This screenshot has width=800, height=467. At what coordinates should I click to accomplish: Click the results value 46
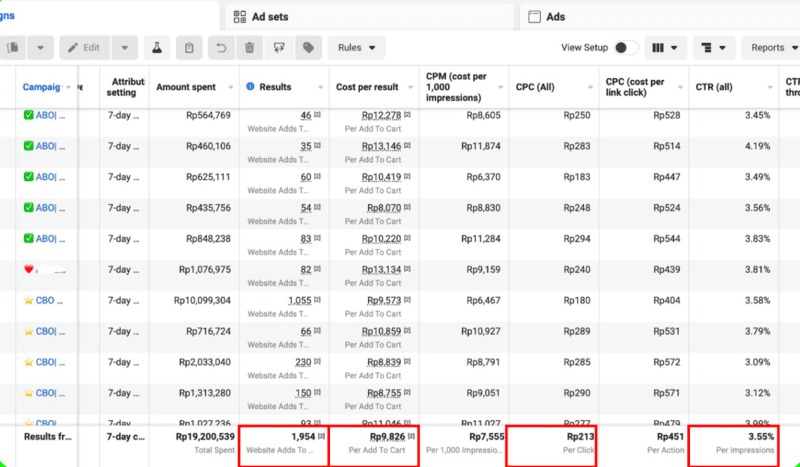tap(306, 115)
